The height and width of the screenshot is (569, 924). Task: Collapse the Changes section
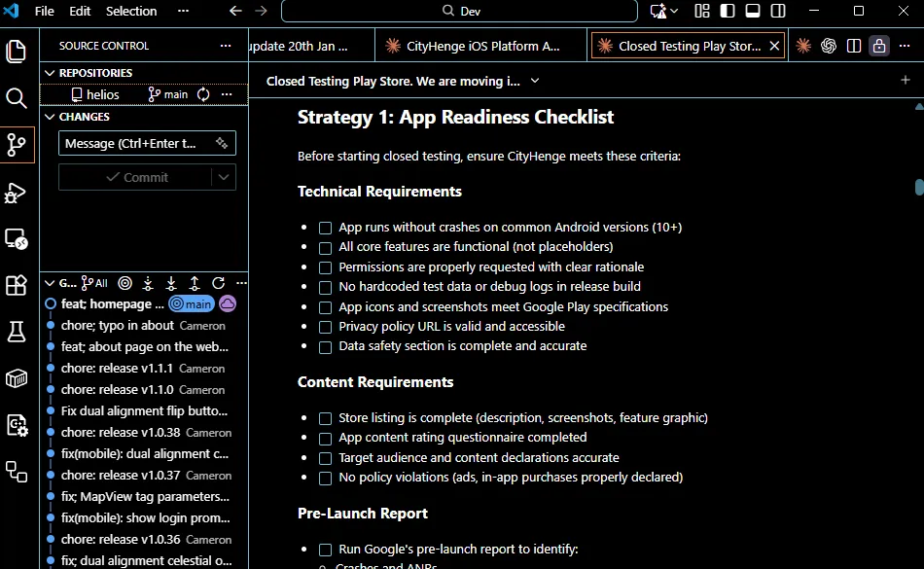click(x=50, y=117)
